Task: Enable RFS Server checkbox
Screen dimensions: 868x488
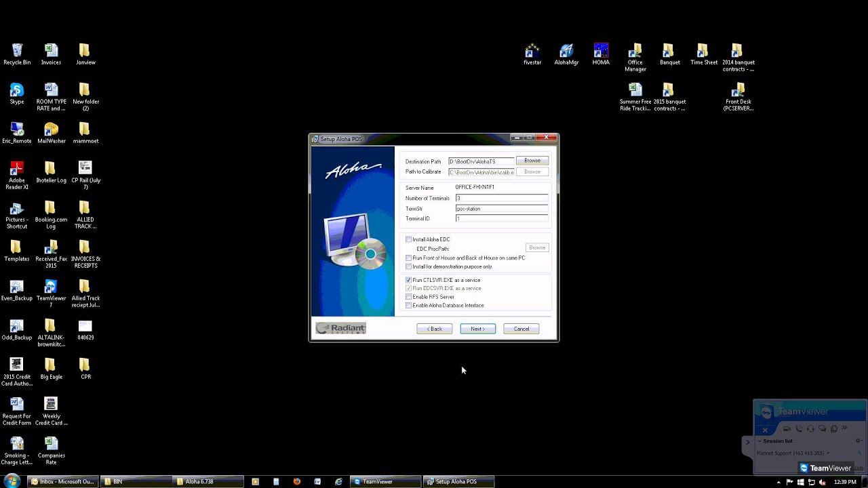Action: [409, 297]
